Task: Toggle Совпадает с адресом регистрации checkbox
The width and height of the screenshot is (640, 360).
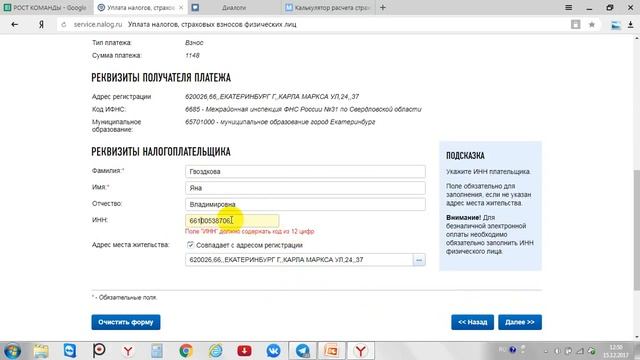Action: [190, 245]
